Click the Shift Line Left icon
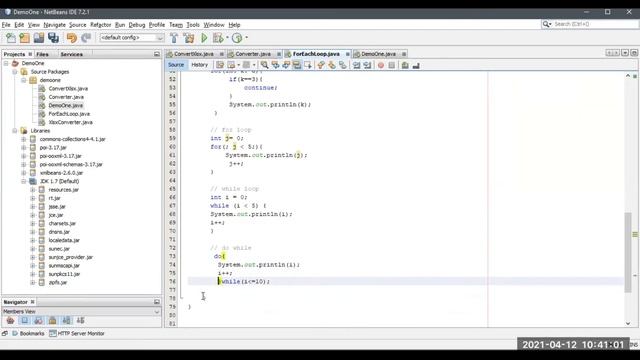Screen dimensions: 640x360 pos(356,65)
